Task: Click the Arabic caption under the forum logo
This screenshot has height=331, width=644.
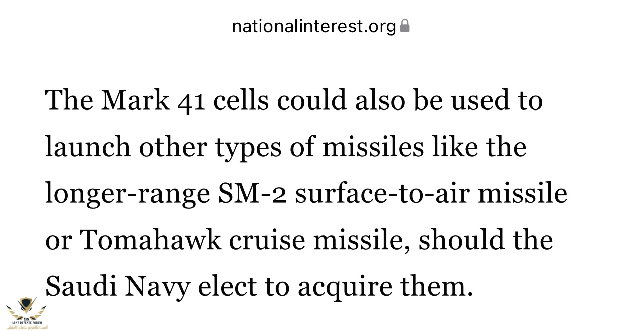Action: pyautogui.click(x=27, y=327)
